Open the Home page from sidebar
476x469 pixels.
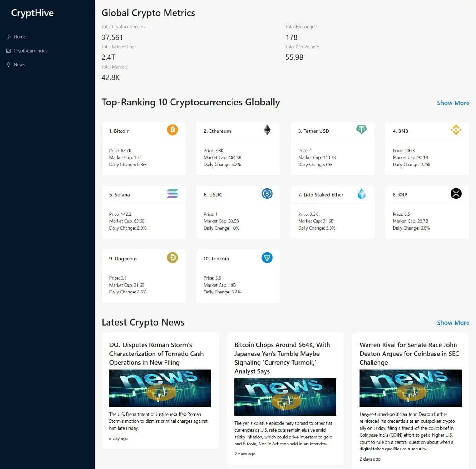pyautogui.click(x=20, y=37)
